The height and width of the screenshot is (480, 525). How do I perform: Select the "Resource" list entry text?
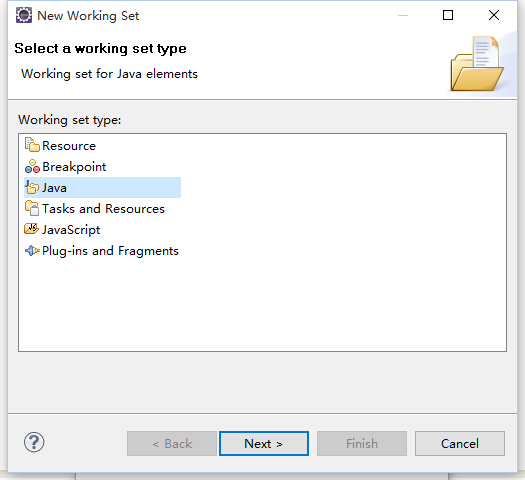coord(69,146)
